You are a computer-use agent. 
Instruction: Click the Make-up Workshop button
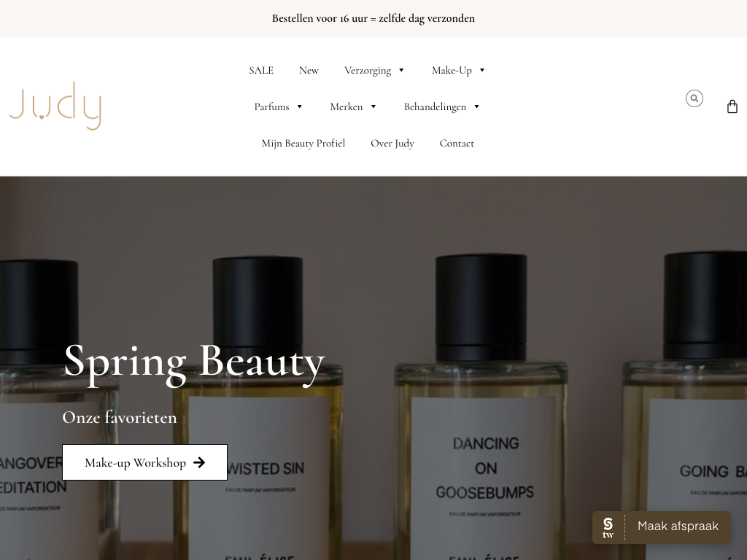coord(145,462)
